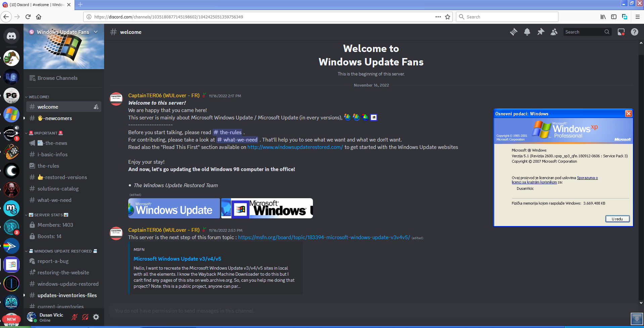Image resolution: width=644 pixels, height=328 pixels.
Task: Go to Discord home direct messages
Action: [x=11, y=36]
